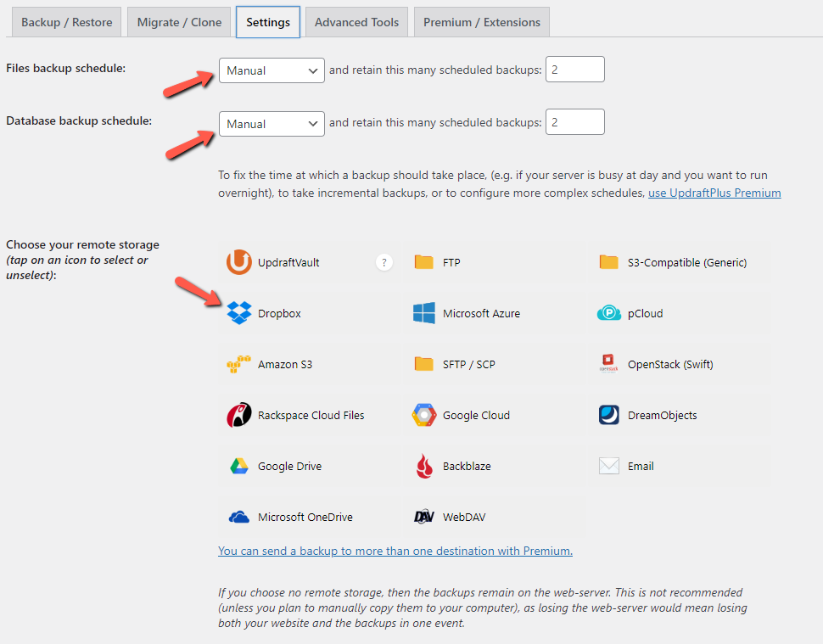Viewport: 823px width, 644px height.
Task: Click the 'UpdraftVault' storage label
Action: click(x=288, y=262)
